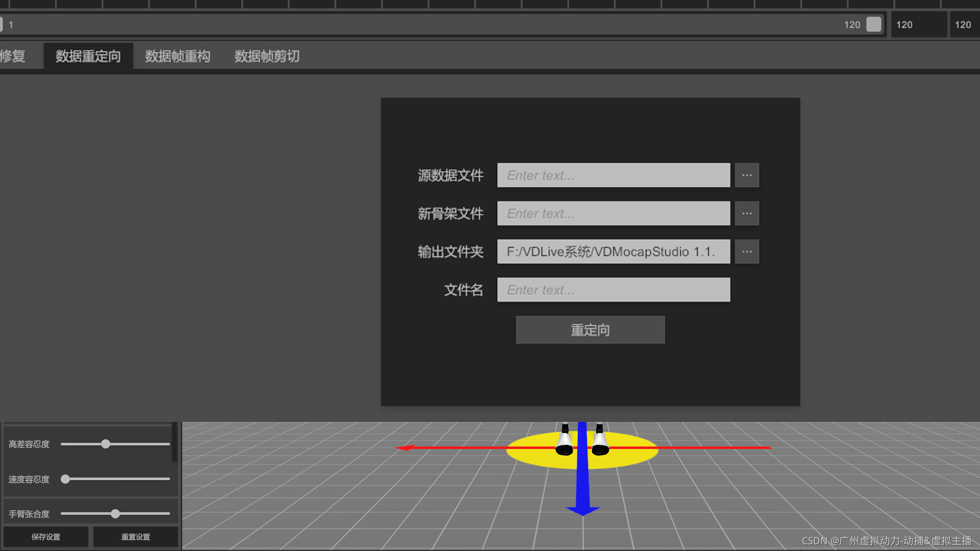Focus the 新骨架文件 text field

pos(613,213)
